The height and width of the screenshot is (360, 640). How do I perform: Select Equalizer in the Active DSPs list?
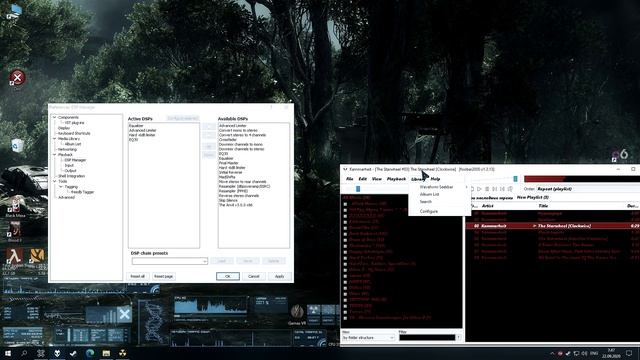[136, 126]
